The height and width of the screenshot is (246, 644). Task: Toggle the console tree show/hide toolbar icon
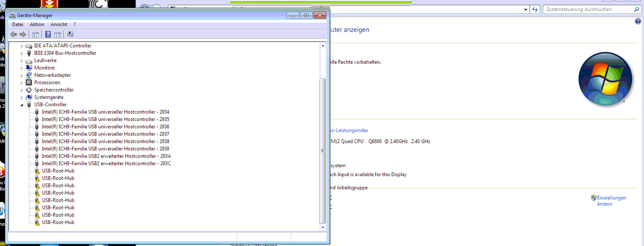click(35, 34)
